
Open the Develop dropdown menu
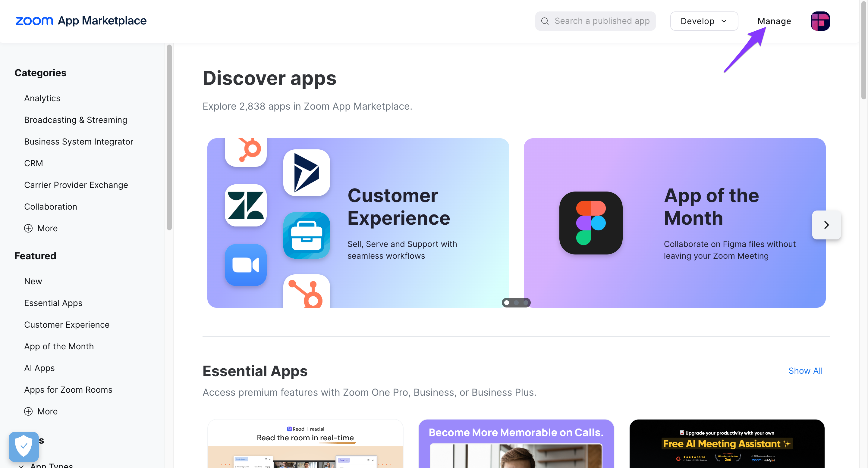point(703,21)
